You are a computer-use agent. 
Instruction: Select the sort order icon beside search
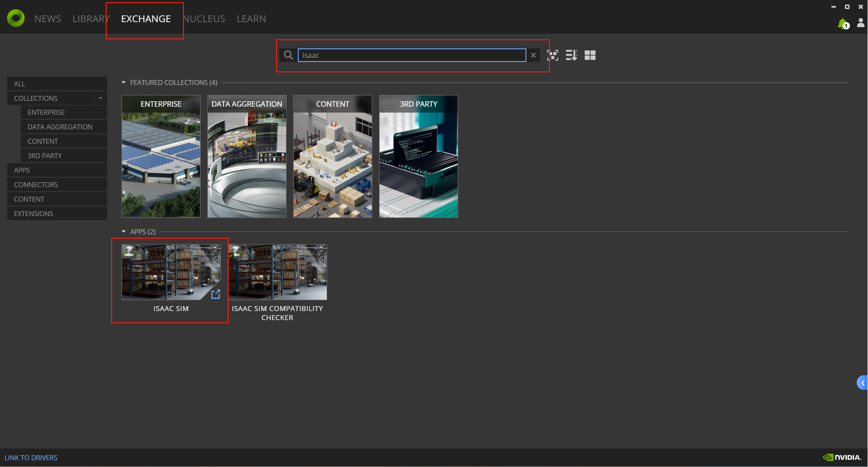pos(571,55)
